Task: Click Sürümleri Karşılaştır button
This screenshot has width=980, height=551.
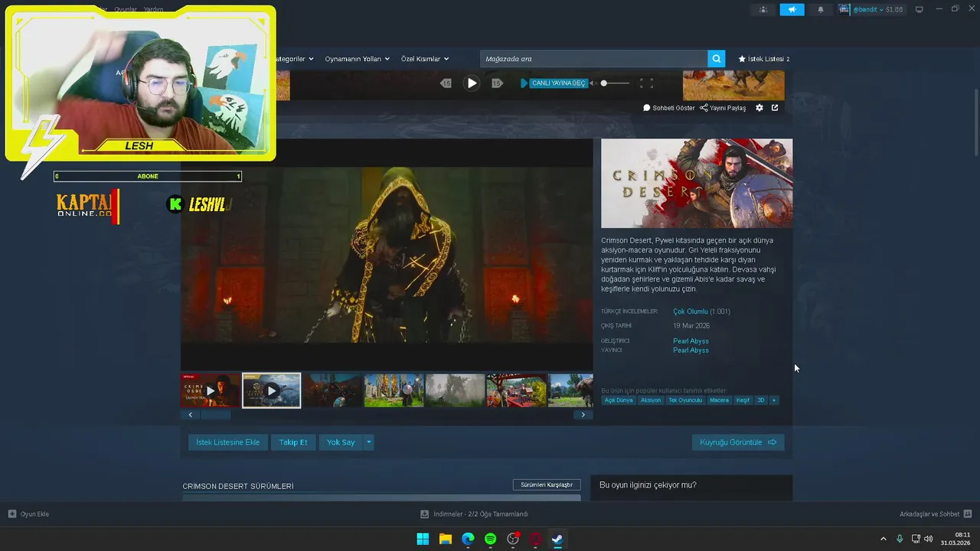Action: pos(547,484)
